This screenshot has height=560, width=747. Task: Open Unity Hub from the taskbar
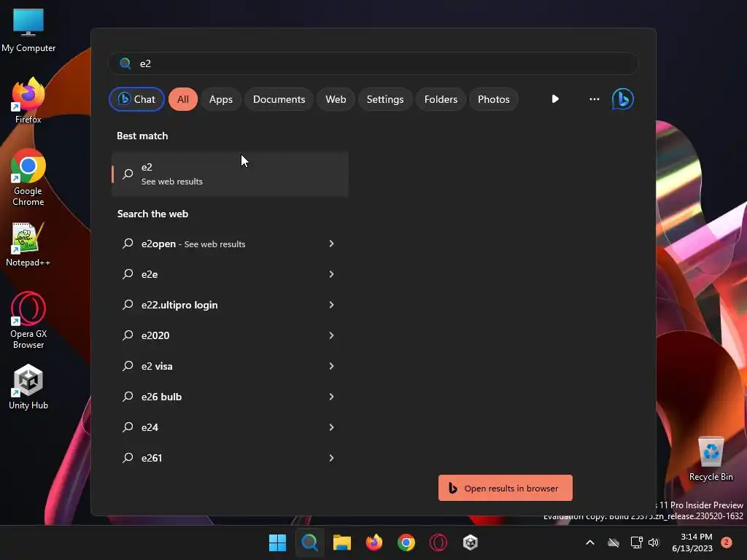point(471,542)
